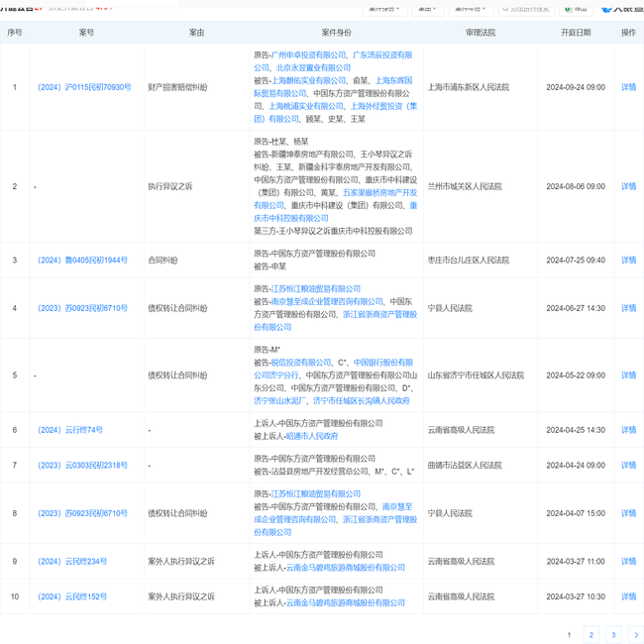644x644 pixels.
Task: Open case (2023)云0303民初2318号
Action: (x=82, y=466)
